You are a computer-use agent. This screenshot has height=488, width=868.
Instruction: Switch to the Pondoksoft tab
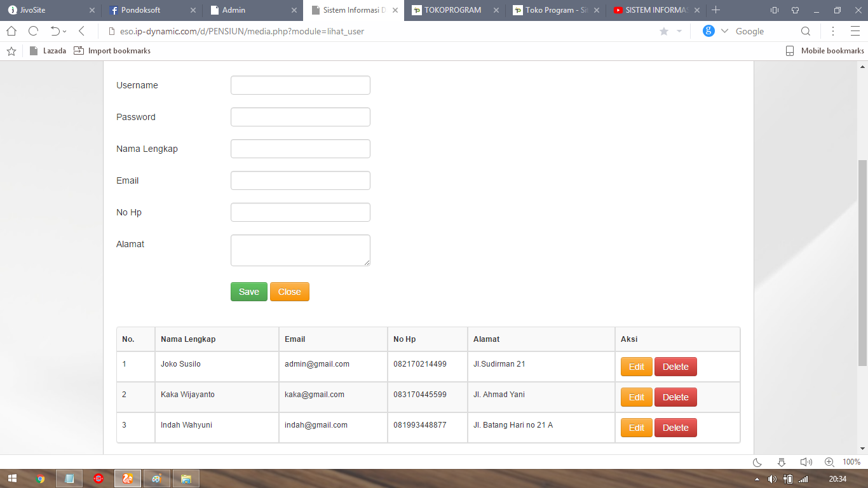(151, 10)
